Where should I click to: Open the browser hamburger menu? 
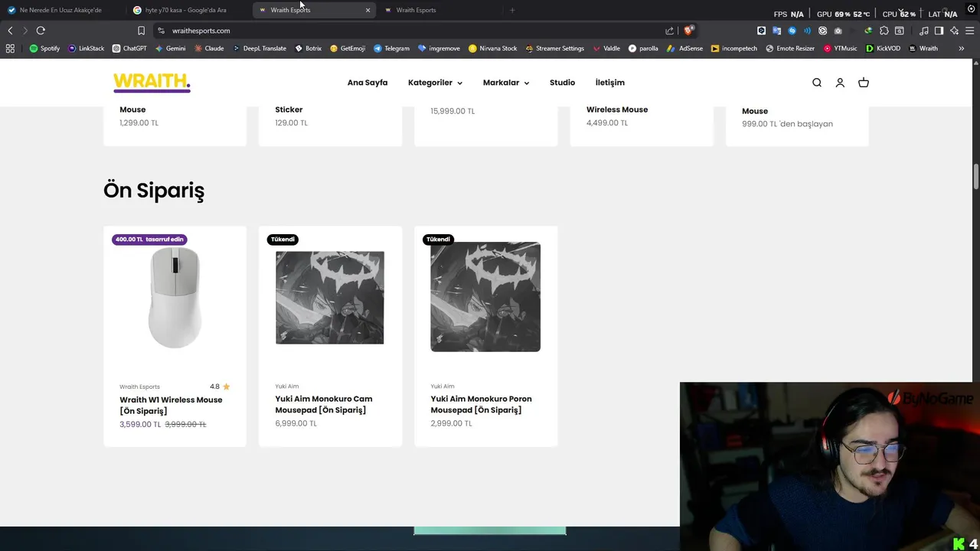(969, 31)
